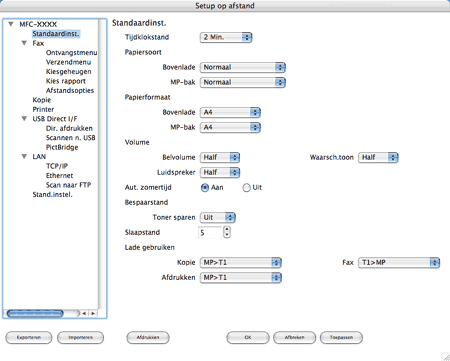Open the Tijdklokstand 2 Min. dropdown
This screenshot has width=450, height=361.
click(x=226, y=37)
